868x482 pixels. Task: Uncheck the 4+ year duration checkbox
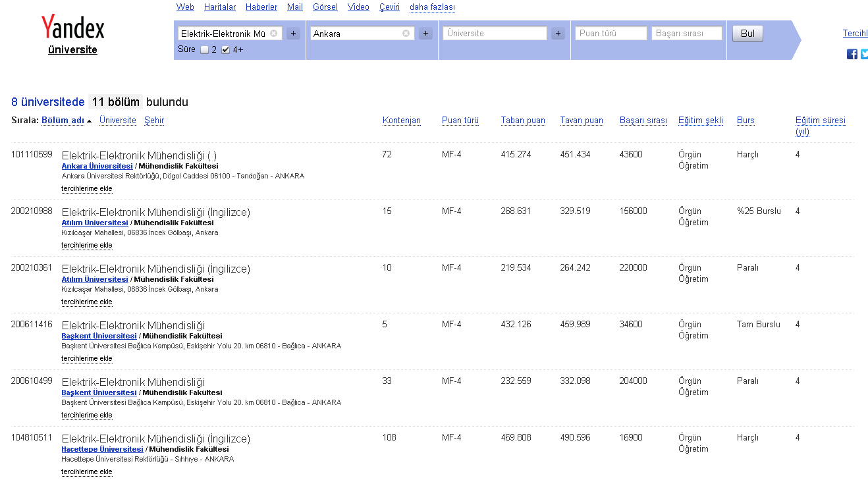click(226, 49)
